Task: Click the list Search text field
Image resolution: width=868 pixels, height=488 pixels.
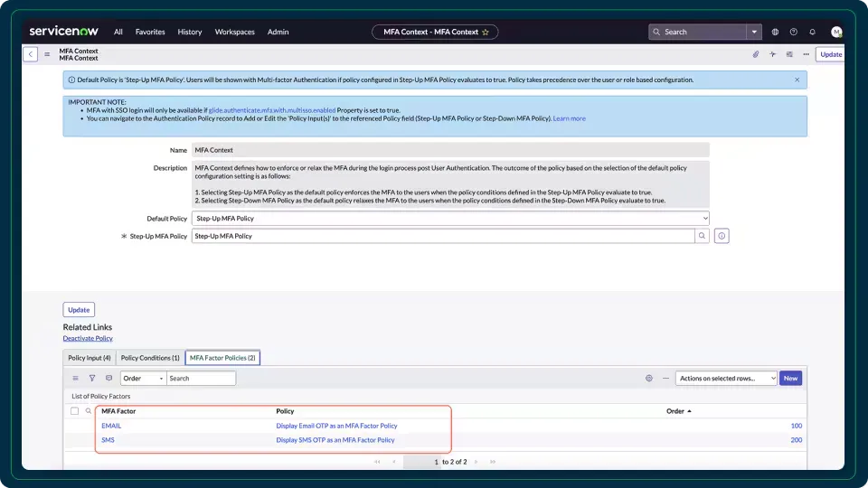Action: (201, 379)
